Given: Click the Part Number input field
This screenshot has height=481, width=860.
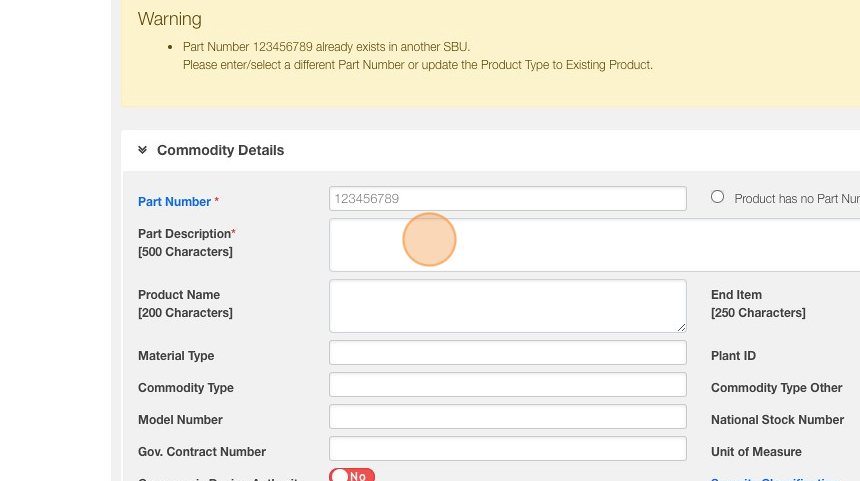Looking at the screenshot, I should [x=507, y=198].
